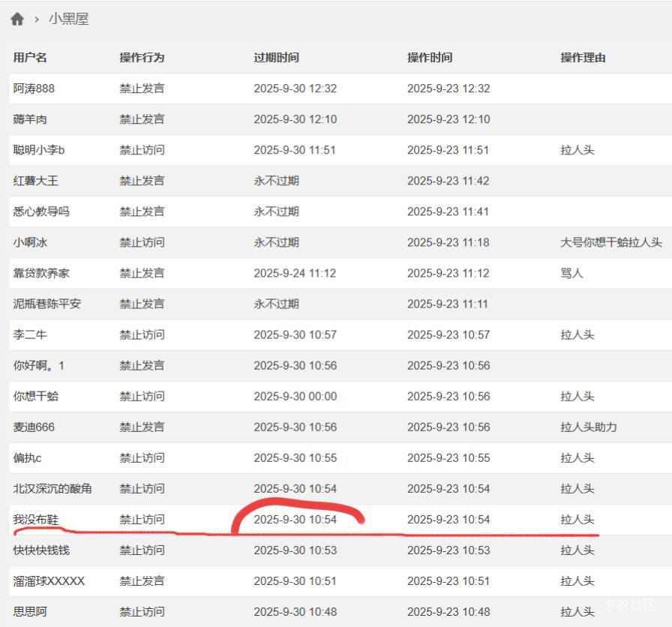The image size is (672, 627).
Task: Click expiry time 2025-9-30 12:32
Action: pyautogui.click(x=295, y=88)
